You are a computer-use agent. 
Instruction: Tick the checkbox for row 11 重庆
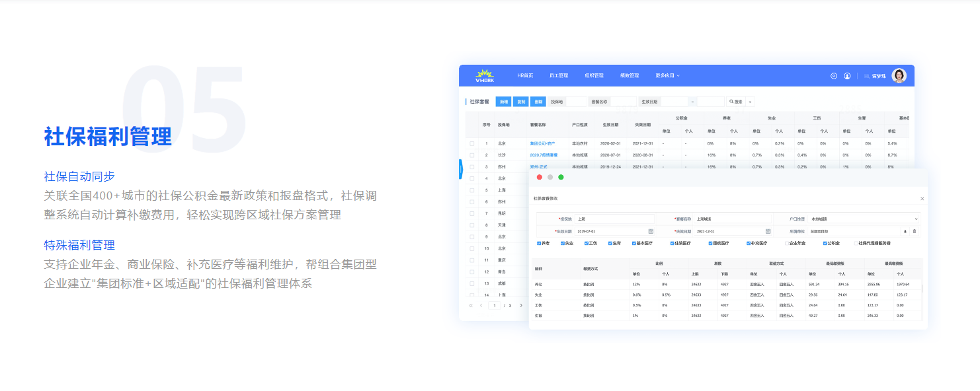pos(472,260)
